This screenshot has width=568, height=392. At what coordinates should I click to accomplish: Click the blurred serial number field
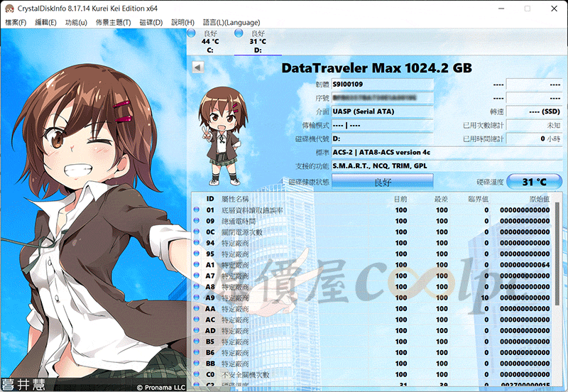(x=383, y=98)
